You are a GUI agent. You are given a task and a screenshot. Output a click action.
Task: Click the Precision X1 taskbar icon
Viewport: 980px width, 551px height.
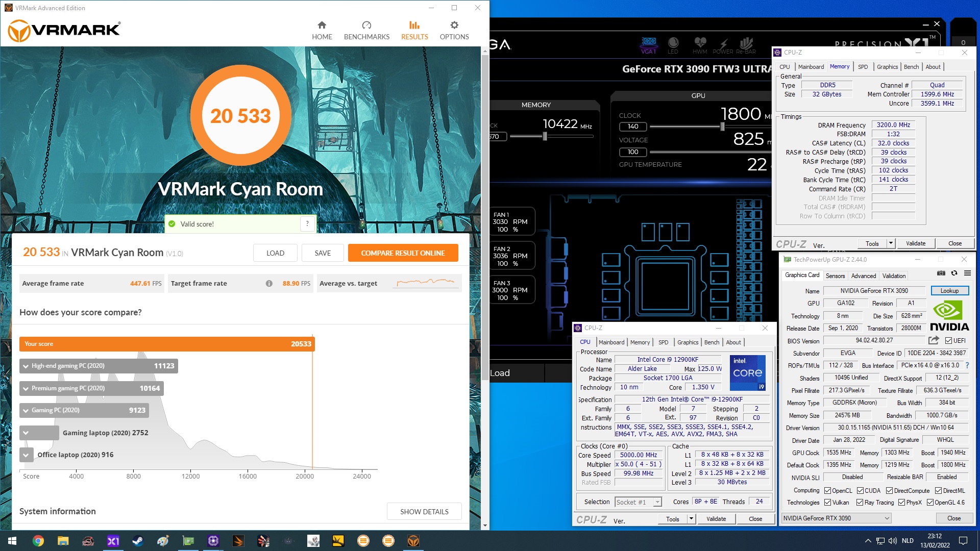pyautogui.click(x=113, y=541)
